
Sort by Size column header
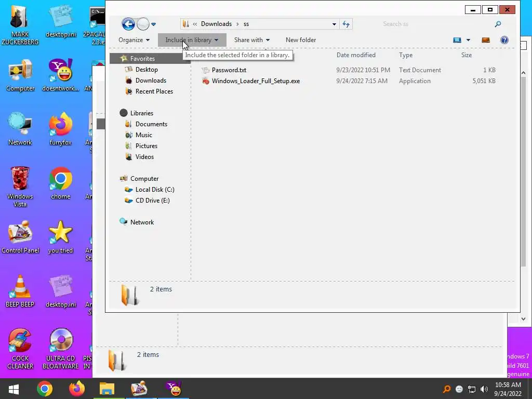coord(467,55)
